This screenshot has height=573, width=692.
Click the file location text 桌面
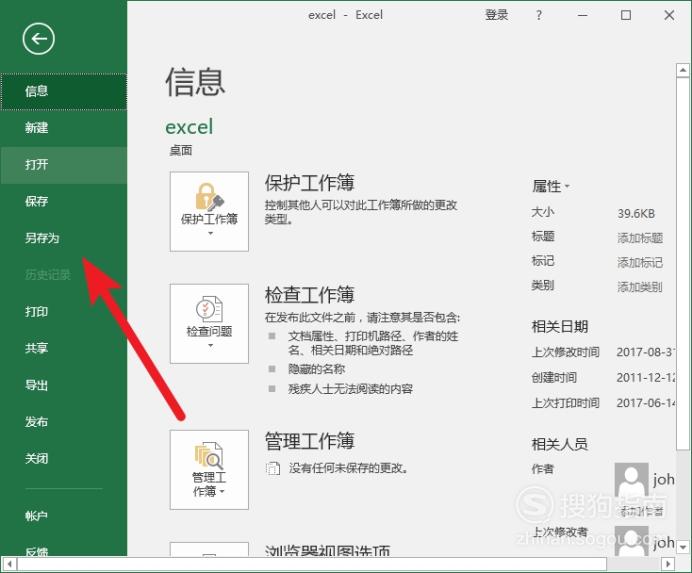(x=181, y=151)
